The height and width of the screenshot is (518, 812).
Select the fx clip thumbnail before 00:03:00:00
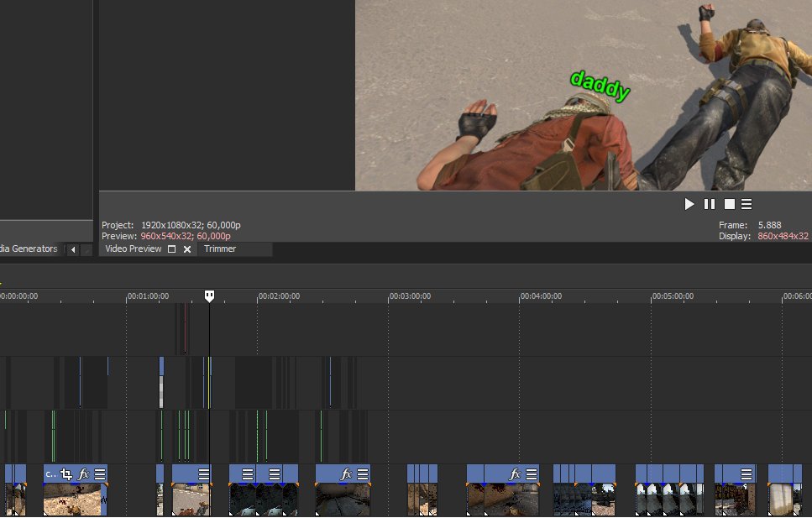tap(343, 500)
